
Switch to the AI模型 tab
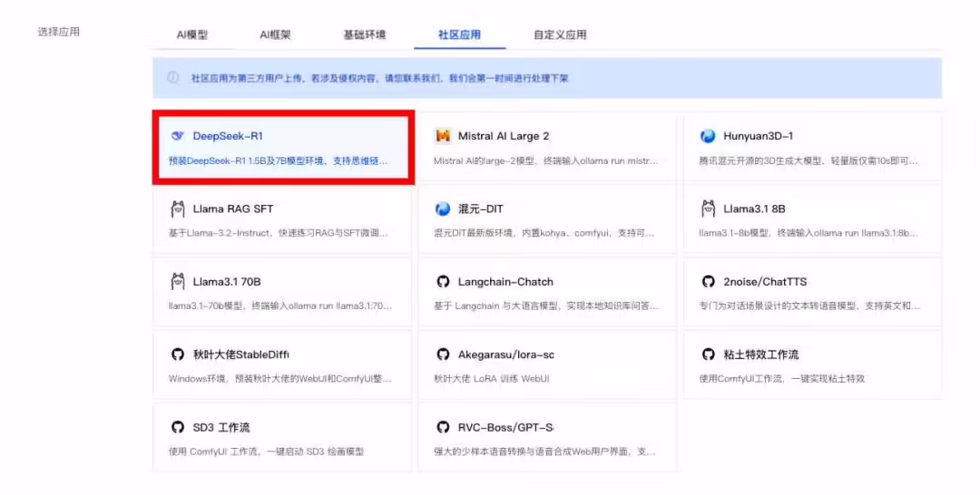[x=191, y=35]
